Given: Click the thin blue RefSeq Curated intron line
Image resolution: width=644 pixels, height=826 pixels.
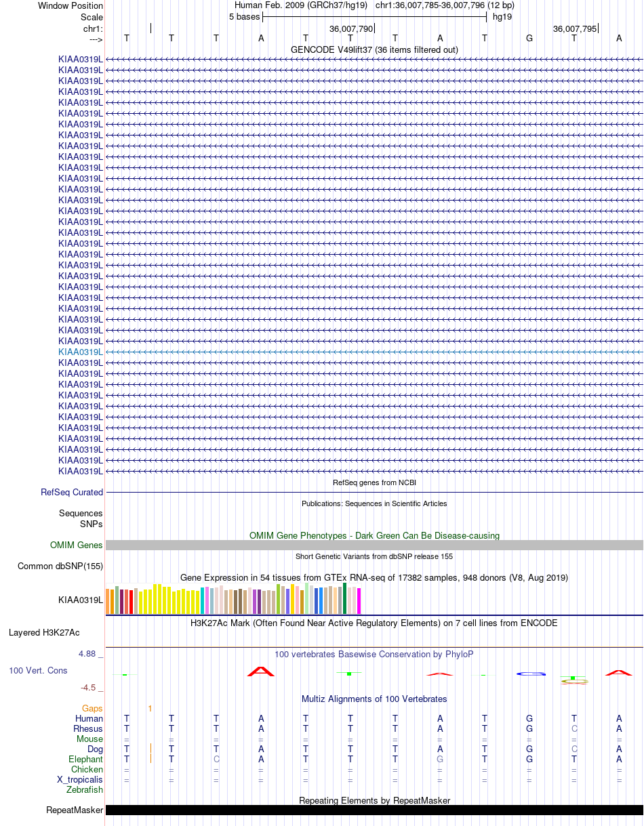Looking at the screenshot, I should click(374, 493).
